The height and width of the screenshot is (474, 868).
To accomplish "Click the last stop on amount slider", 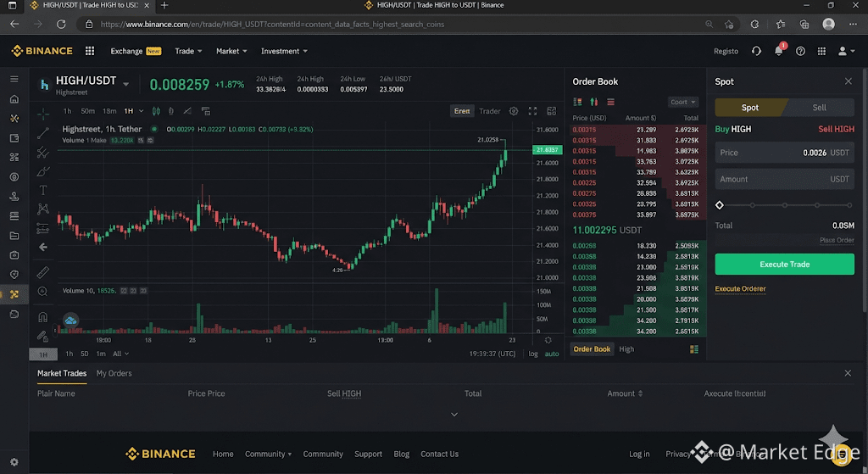I will click(849, 205).
